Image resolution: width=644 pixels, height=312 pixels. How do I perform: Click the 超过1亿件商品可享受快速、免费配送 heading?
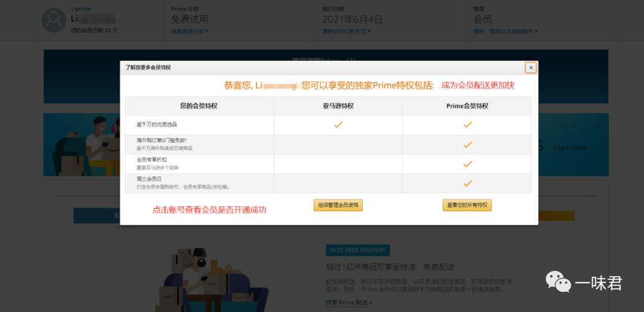click(x=390, y=267)
